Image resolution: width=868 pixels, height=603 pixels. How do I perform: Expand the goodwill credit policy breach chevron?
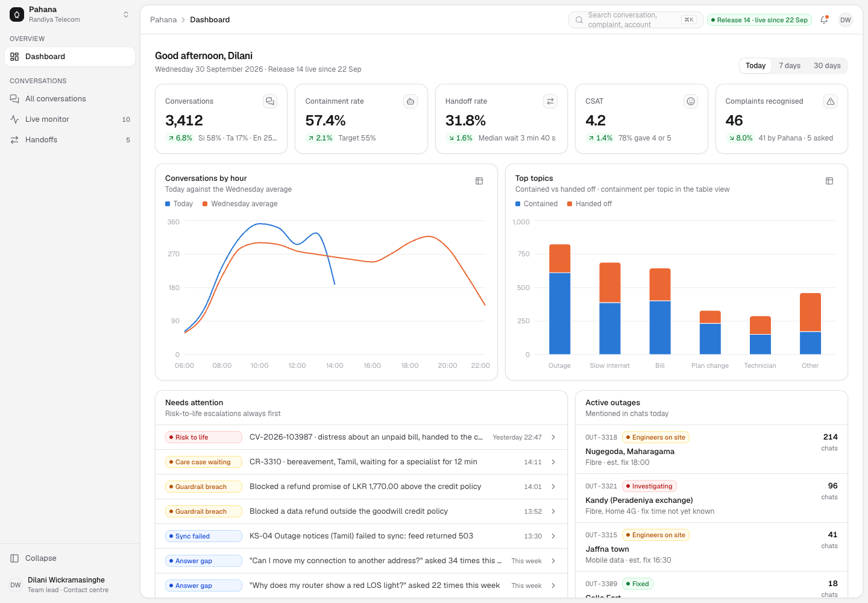click(x=553, y=511)
